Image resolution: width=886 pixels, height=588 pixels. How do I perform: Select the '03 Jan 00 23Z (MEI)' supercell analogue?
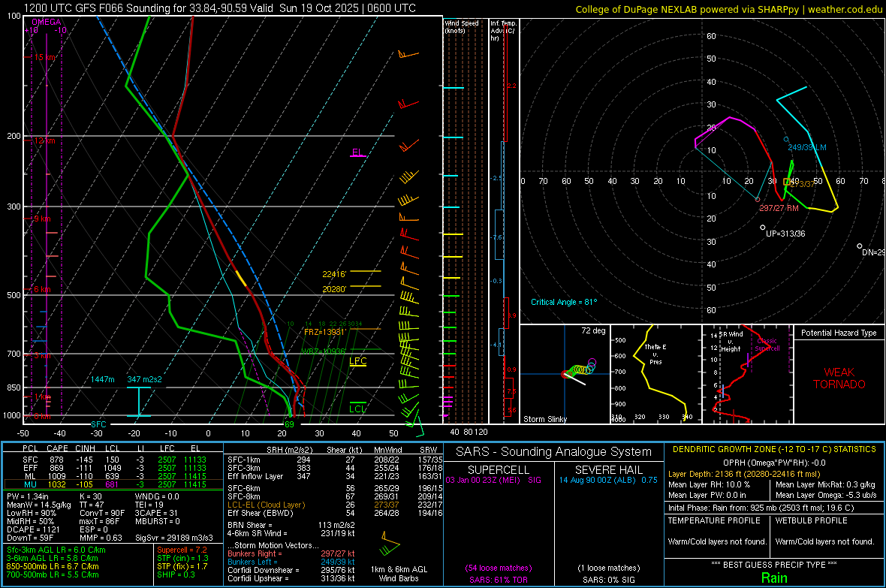493,480
